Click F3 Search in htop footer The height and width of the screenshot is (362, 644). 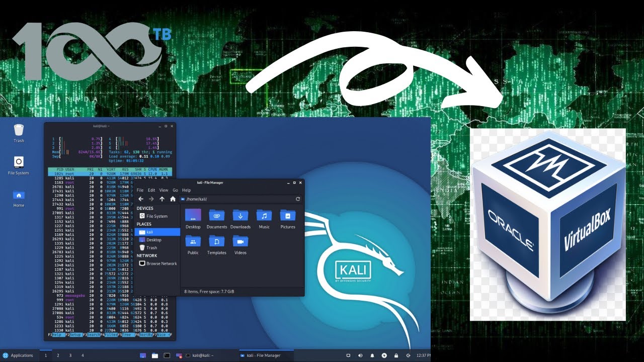[x=91, y=334]
